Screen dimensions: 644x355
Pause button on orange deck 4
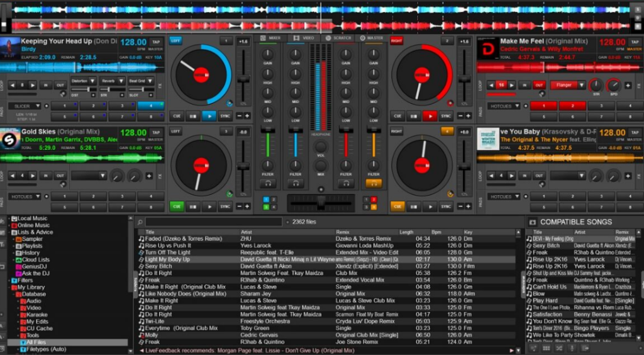pos(414,206)
